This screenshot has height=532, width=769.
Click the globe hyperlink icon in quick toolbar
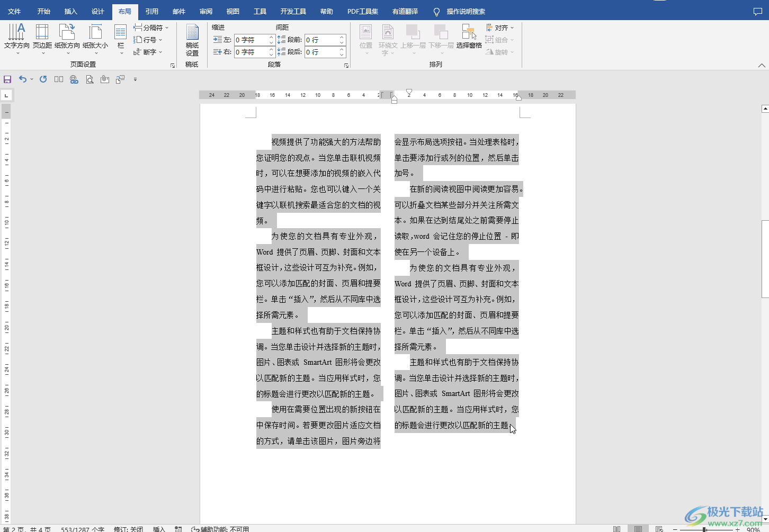[74, 79]
